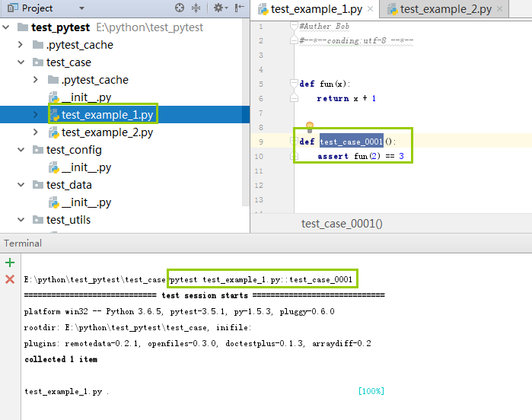532x420 pixels.
Task: Select test_example_2.py in project tree
Action: point(107,132)
